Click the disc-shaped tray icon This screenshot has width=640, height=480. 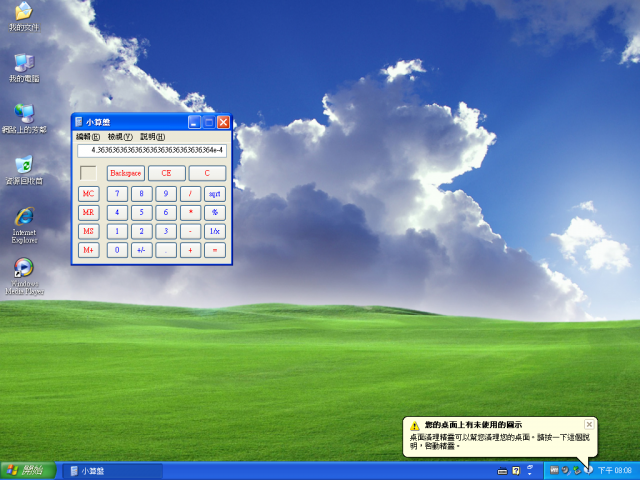(565, 471)
